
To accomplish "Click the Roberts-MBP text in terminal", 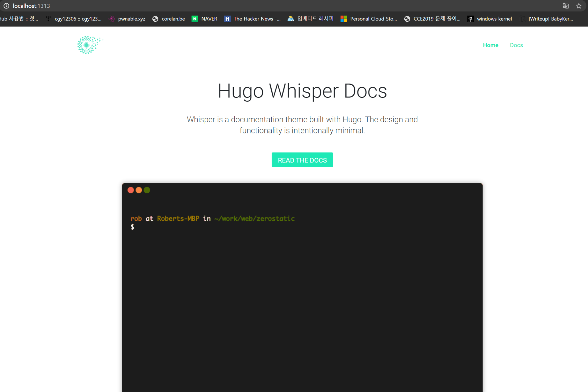I will [x=178, y=219].
